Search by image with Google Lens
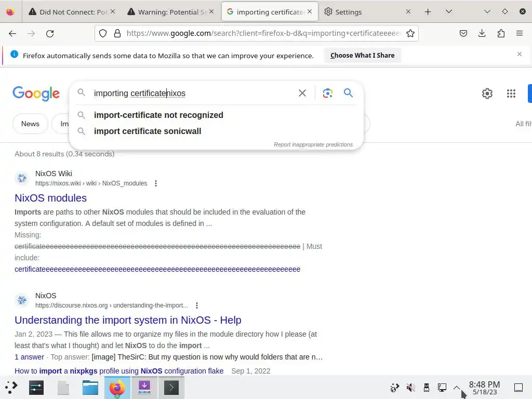Viewport: 532px width, 399px height. 327,93
